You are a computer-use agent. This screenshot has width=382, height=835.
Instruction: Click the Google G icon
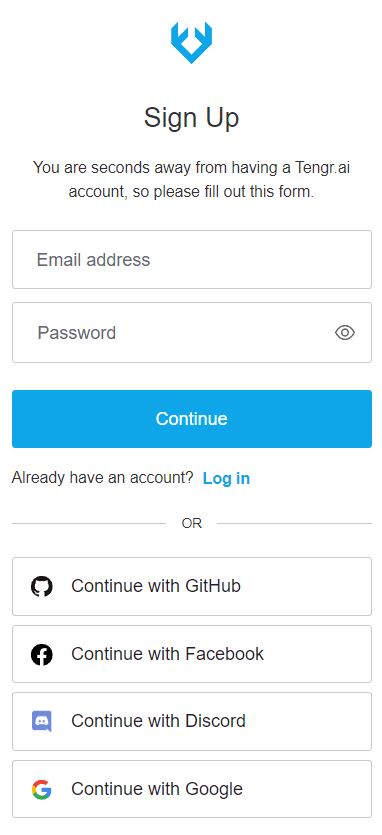42,789
